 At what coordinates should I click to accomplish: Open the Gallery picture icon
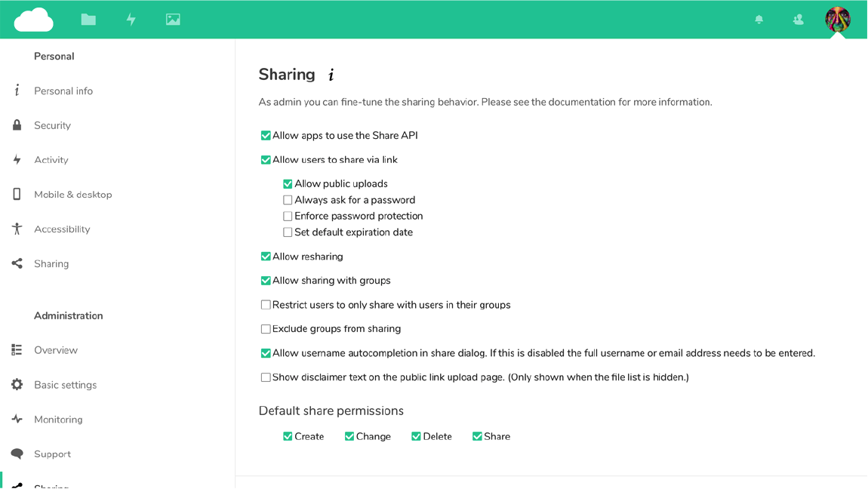[x=173, y=20]
